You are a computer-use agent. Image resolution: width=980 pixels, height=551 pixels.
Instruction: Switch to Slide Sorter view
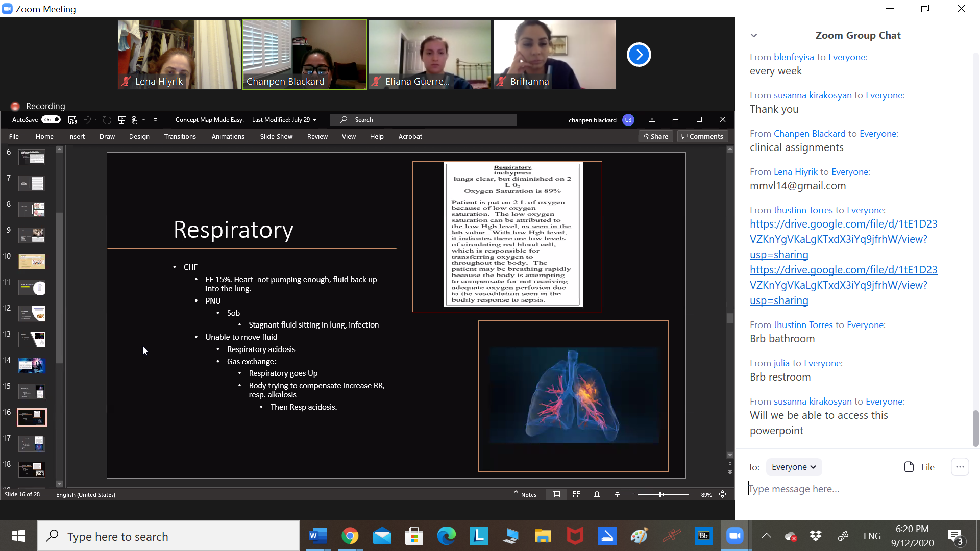tap(577, 494)
